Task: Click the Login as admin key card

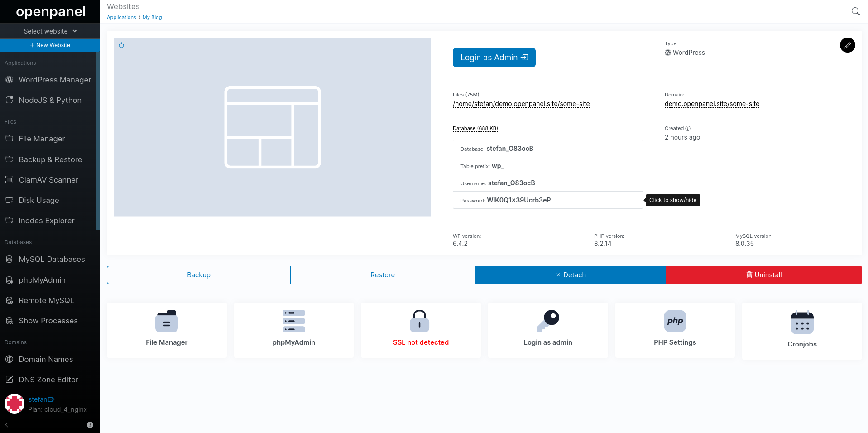Action: [548, 330]
